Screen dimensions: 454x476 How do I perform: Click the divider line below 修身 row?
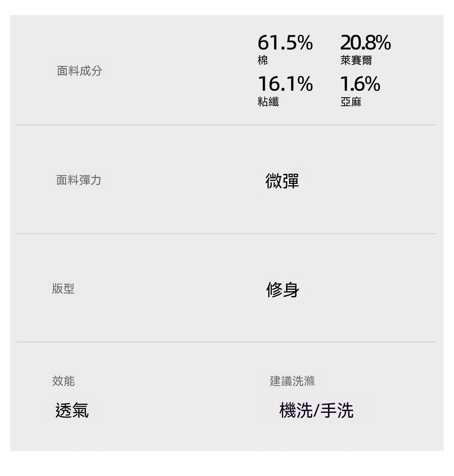[226, 342]
